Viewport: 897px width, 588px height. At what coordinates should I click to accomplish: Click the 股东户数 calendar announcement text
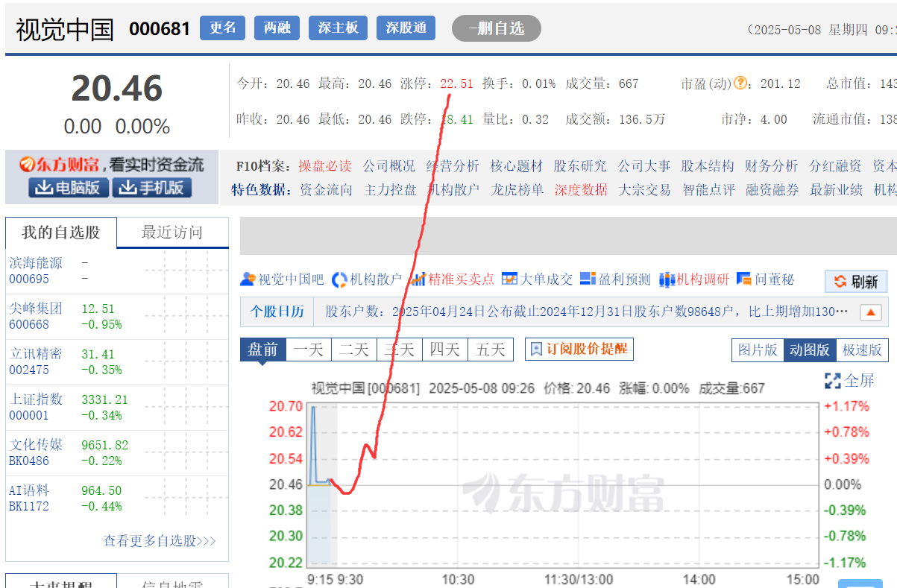coord(586,312)
